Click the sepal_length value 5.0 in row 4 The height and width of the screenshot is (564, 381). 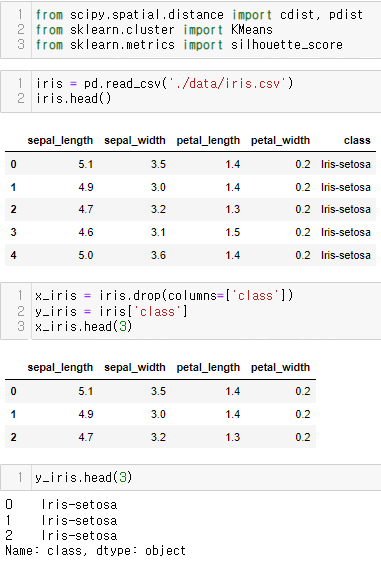tap(86, 255)
